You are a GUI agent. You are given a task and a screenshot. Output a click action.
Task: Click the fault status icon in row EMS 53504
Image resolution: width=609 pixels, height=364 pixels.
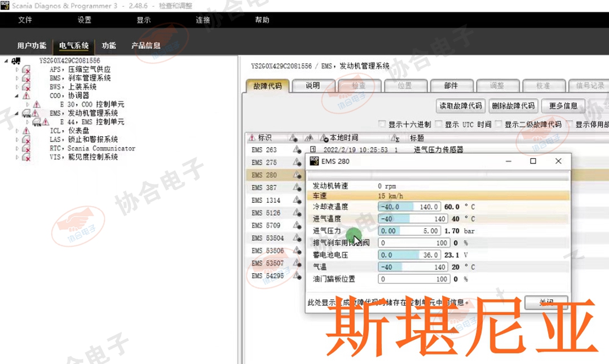(297, 238)
